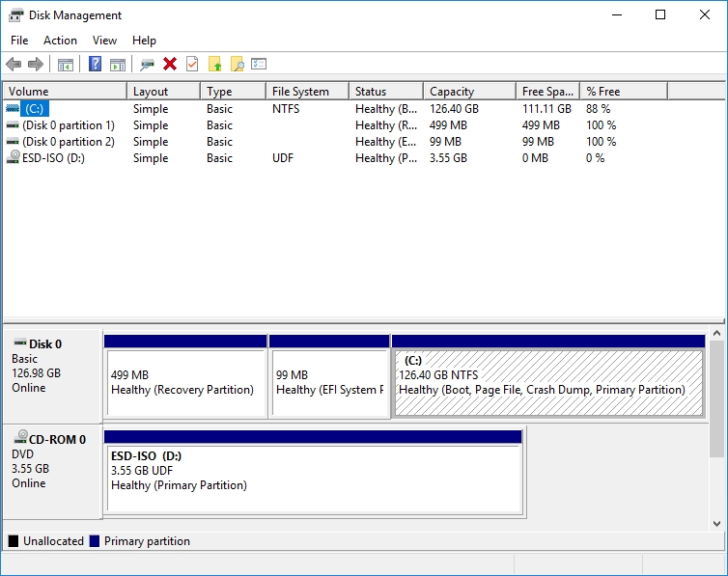Click the Disk Management title bar icon
The image size is (728, 576).
pyautogui.click(x=15, y=15)
